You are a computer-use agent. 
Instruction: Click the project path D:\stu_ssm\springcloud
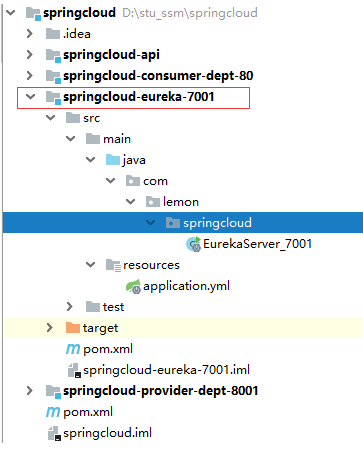(190, 13)
